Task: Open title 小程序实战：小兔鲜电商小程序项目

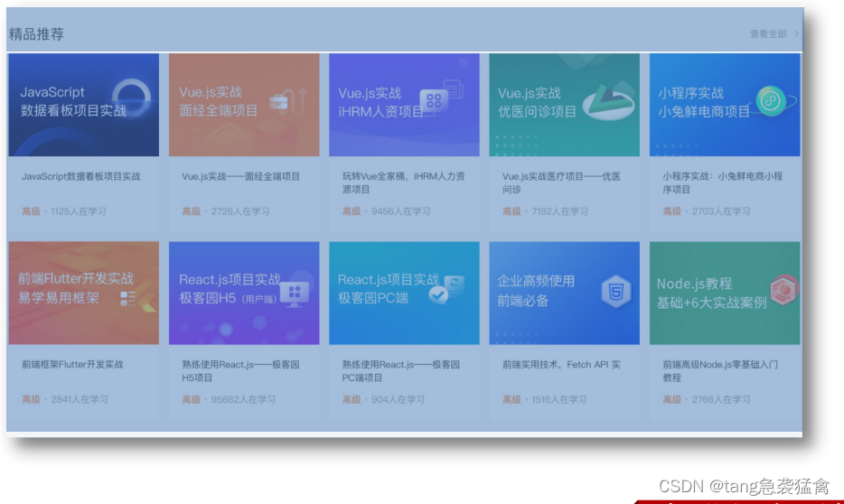Action: 722,182
